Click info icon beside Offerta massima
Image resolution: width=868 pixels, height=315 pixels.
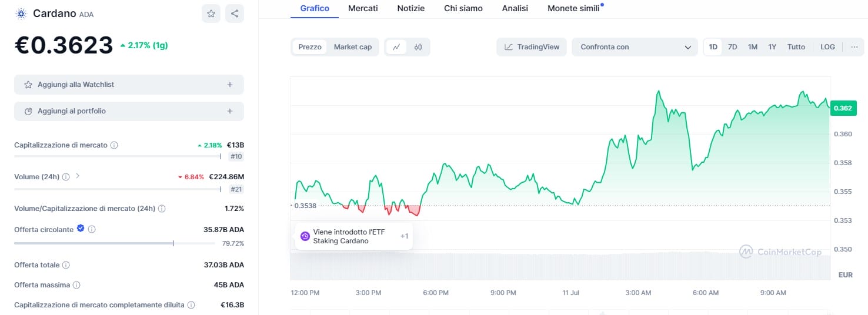tap(76, 285)
